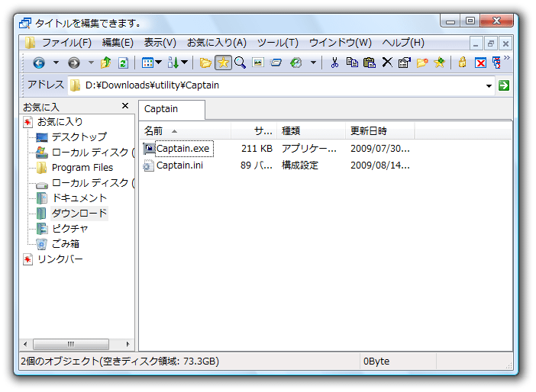Click the globe history toolbar icon

pyautogui.click(x=296, y=63)
